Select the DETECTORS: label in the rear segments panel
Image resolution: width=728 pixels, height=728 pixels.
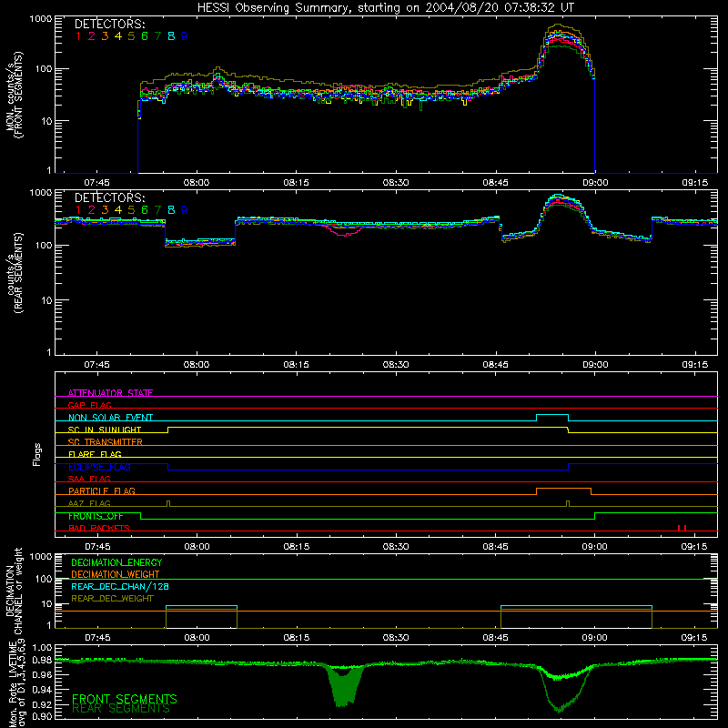pos(109,198)
